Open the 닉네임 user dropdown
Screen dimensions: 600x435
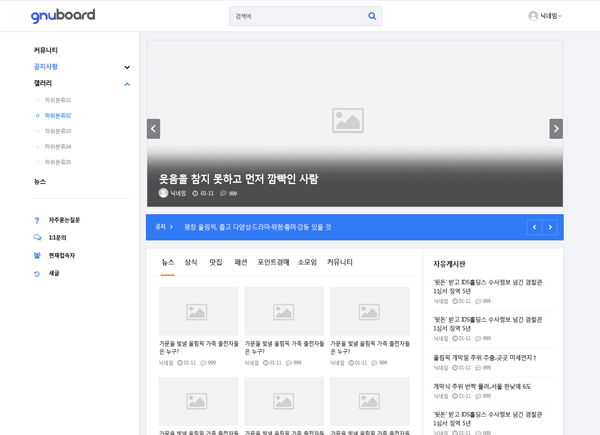click(545, 16)
